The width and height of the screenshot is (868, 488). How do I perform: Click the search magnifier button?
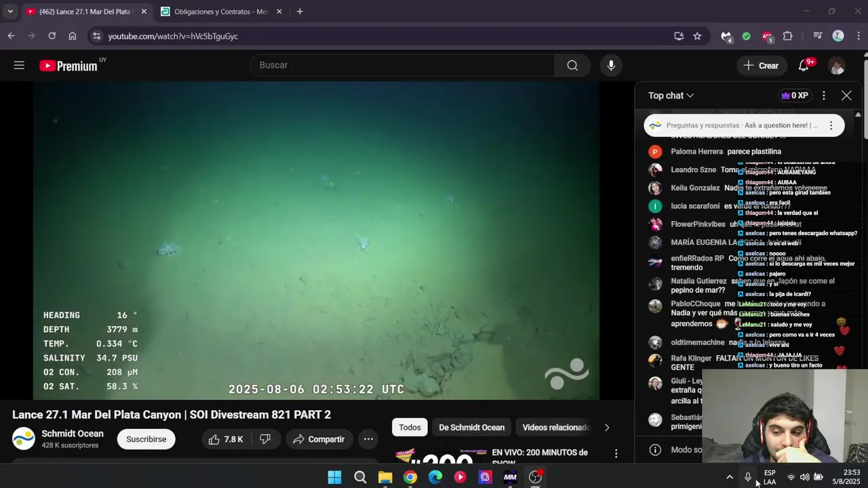[x=572, y=65]
